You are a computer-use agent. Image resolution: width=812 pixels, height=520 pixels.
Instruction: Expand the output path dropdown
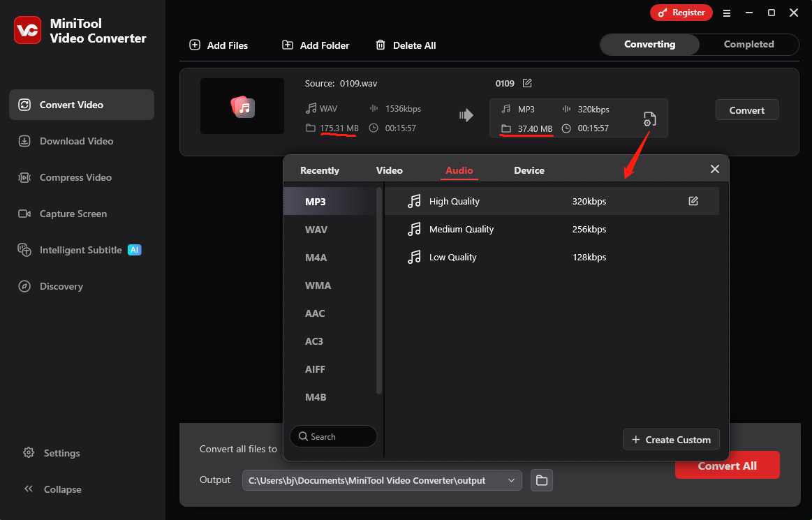click(511, 480)
